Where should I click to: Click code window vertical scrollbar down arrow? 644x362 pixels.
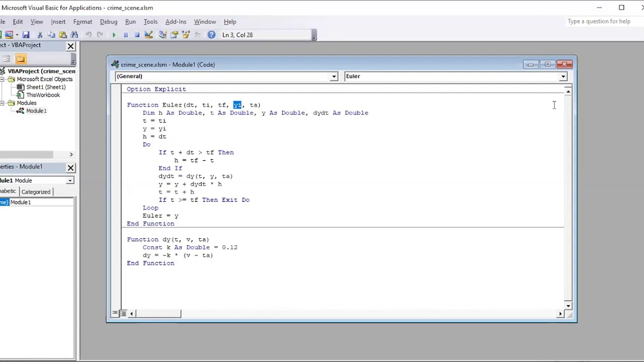[568, 306]
